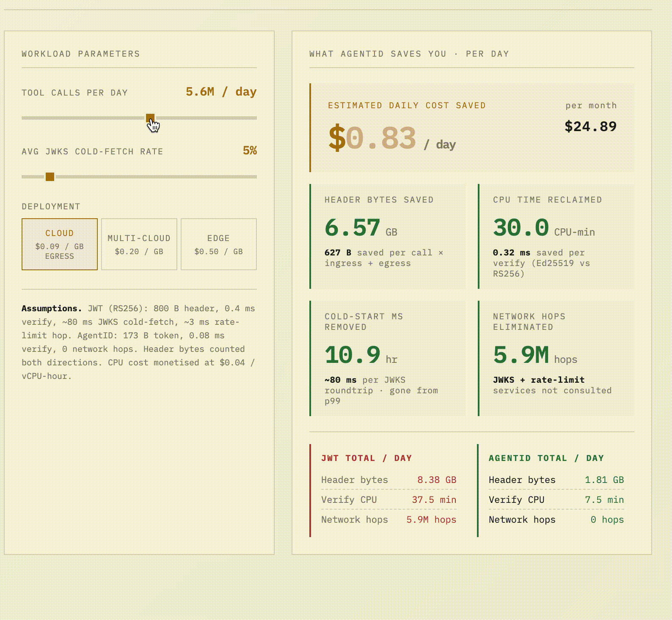Screen dimensions: 672x620
Task: Select the Cloud deployment option
Action: [x=60, y=244]
